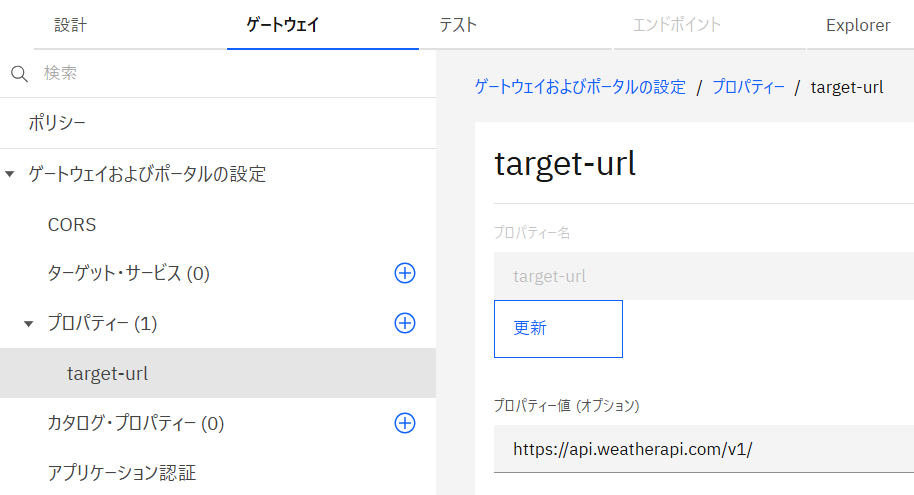Click the 更新 button
This screenshot has width=914, height=495.
[558, 329]
